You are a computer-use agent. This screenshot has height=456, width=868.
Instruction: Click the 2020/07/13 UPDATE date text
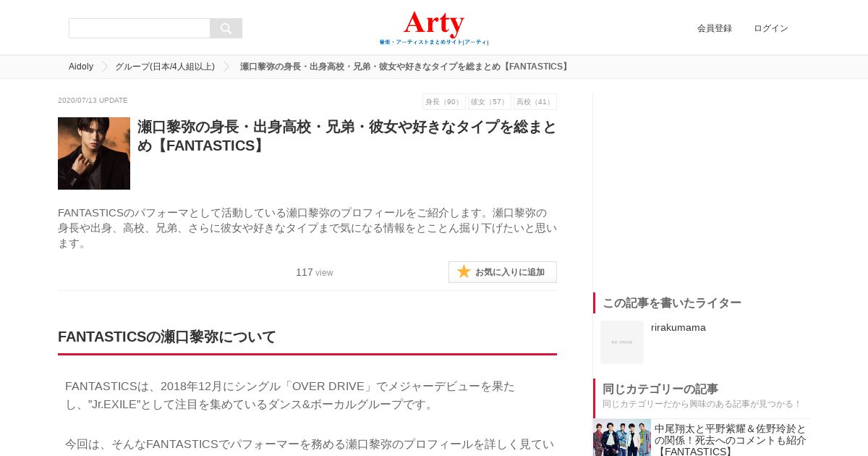click(x=93, y=101)
